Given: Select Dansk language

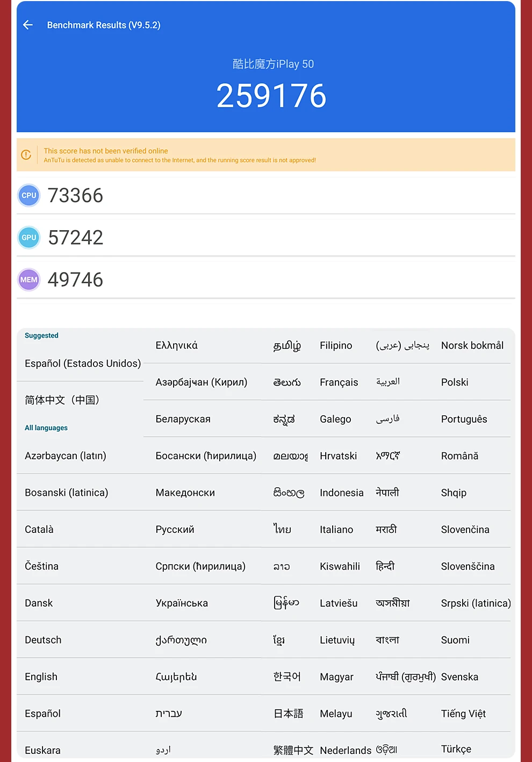Looking at the screenshot, I should [x=39, y=603].
